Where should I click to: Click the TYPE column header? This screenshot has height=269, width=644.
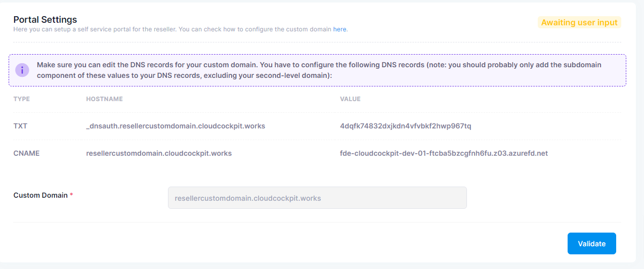pos(22,99)
